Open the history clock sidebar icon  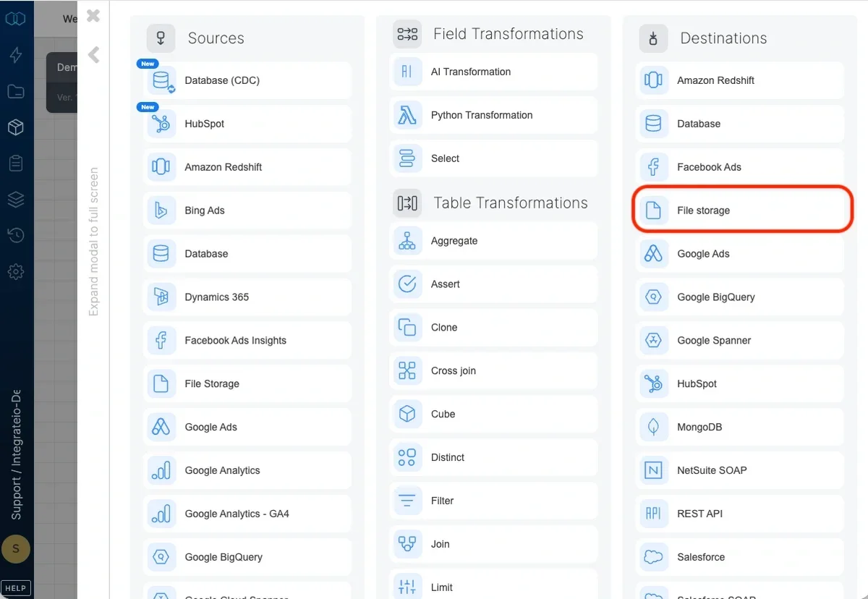point(16,236)
